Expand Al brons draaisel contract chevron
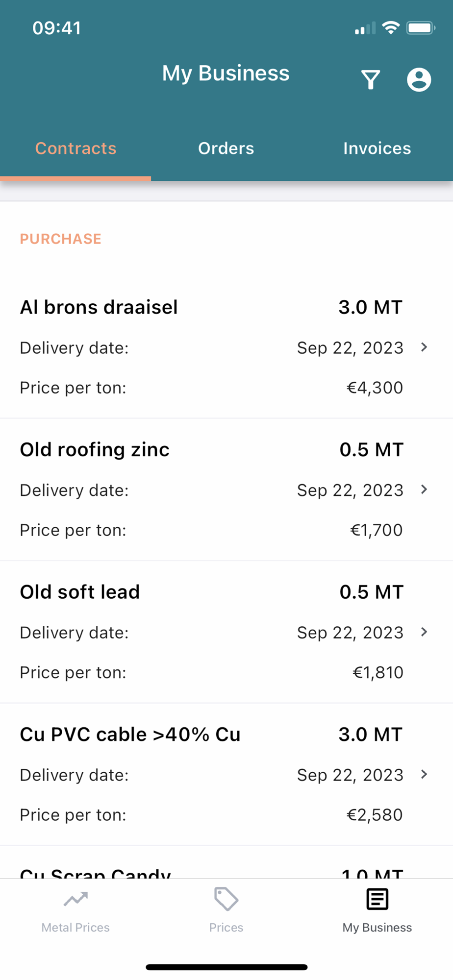453x980 pixels. [424, 347]
